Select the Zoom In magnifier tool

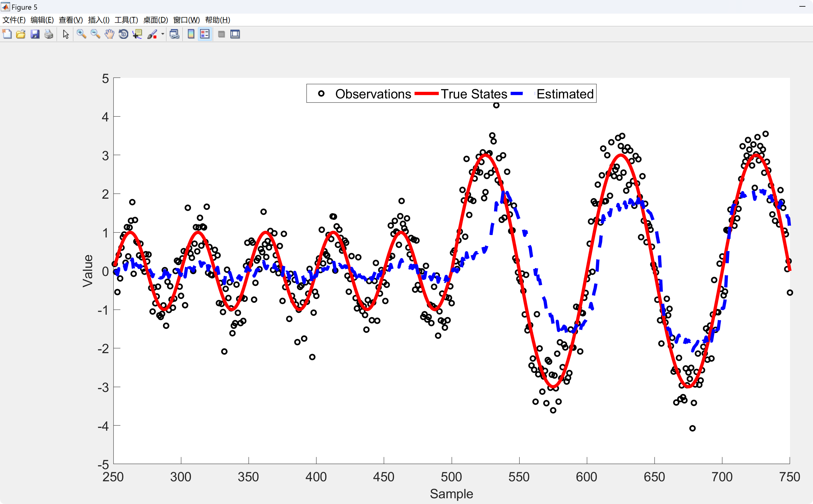pyautogui.click(x=81, y=34)
